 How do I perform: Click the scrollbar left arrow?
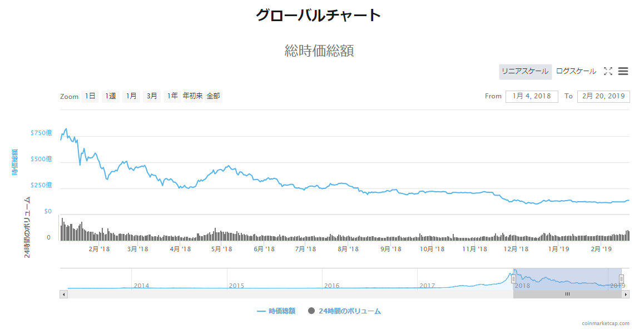63,294
